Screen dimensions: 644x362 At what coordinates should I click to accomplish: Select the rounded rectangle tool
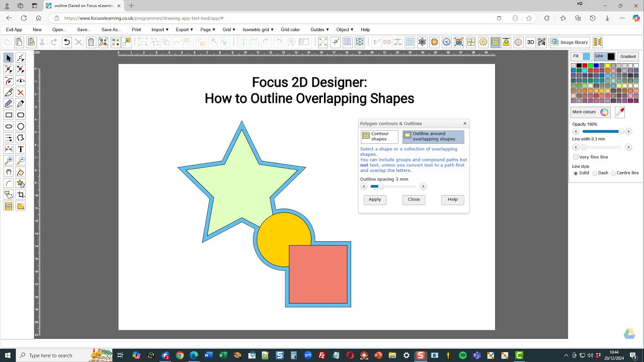point(21,115)
